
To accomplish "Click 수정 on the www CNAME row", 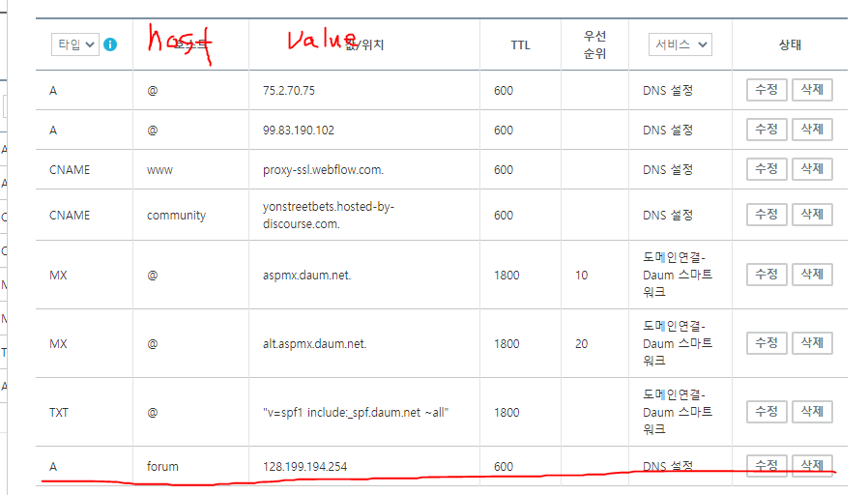I will 767,169.
